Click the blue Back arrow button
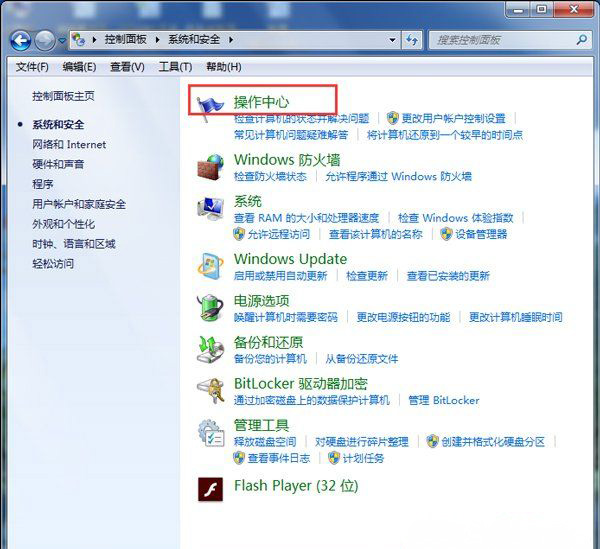600x549 pixels. (x=20, y=40)
